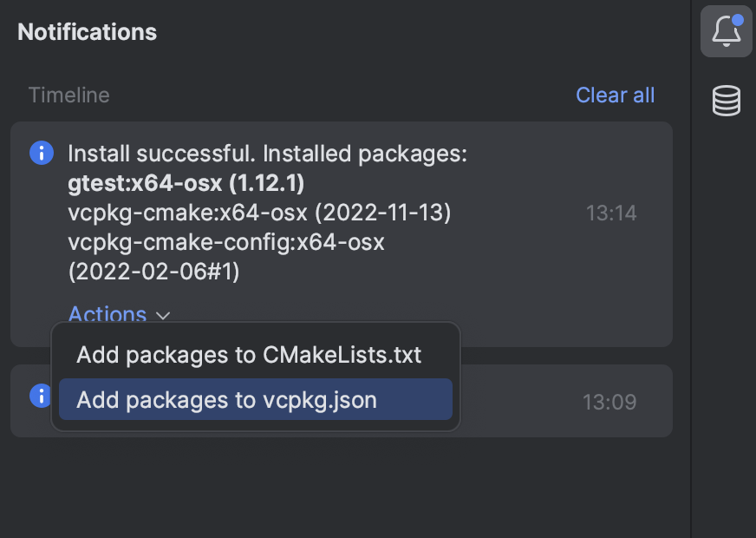The image size is (756, 538).
Task: Click the bold gtest:x64-osx (1.12.1) line
Action: (x=186, y=184)
